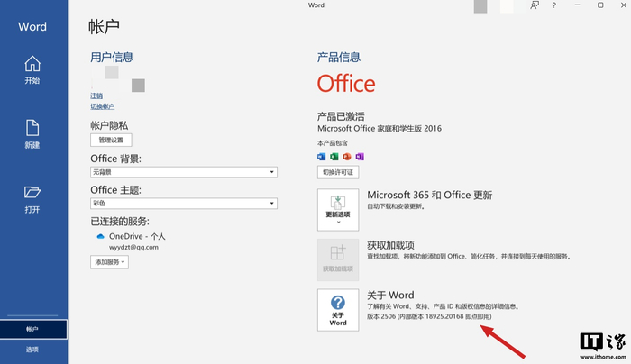631x364 pixels.
Task: Open the 添加服务 dropdown button
Action: pos(109,262)
